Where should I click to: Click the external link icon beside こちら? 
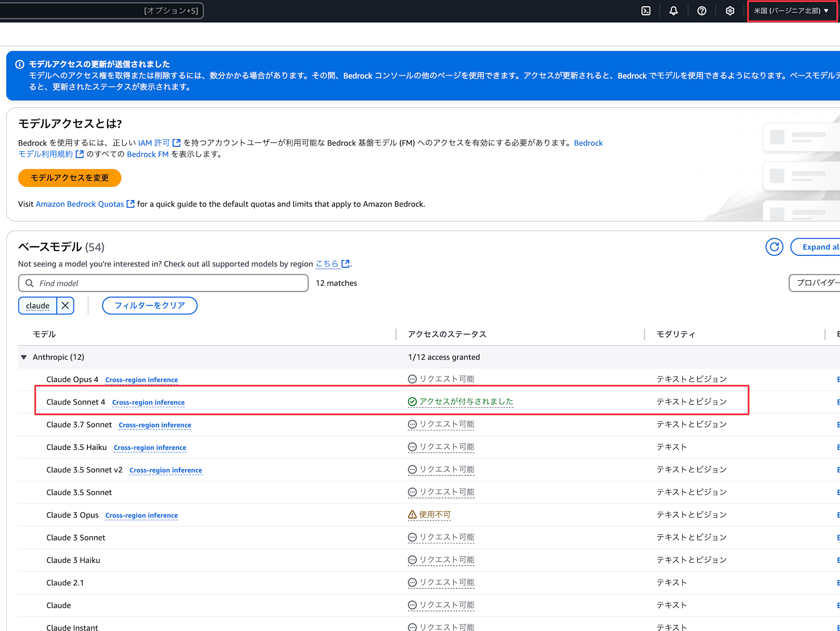point(345,264)
